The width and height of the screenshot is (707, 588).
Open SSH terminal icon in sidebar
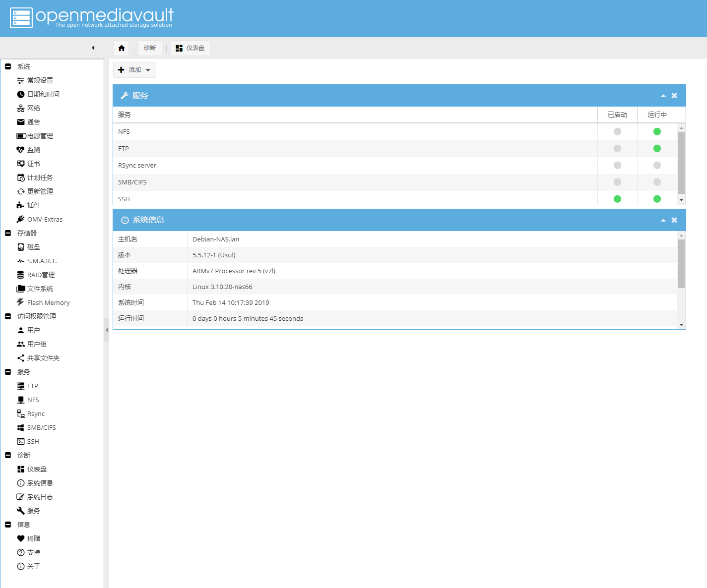tap(21, 441)
